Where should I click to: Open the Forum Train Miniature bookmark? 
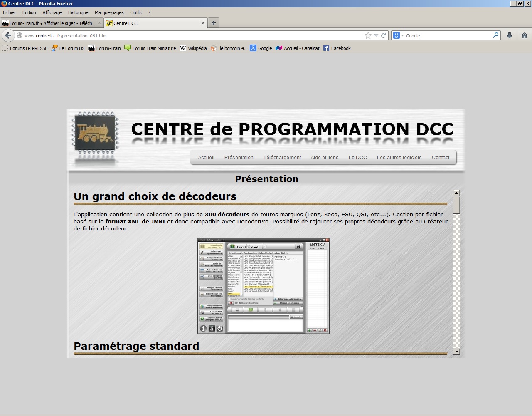coord(150,48)
